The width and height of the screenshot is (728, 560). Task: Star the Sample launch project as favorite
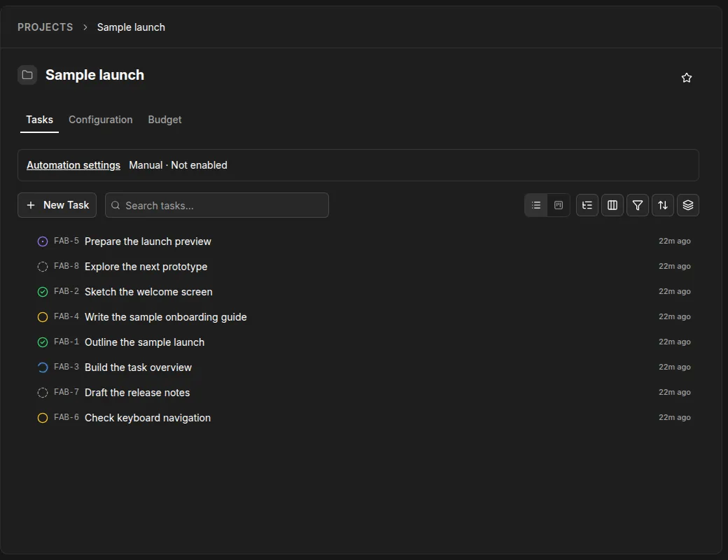click(x=686, y=78)
